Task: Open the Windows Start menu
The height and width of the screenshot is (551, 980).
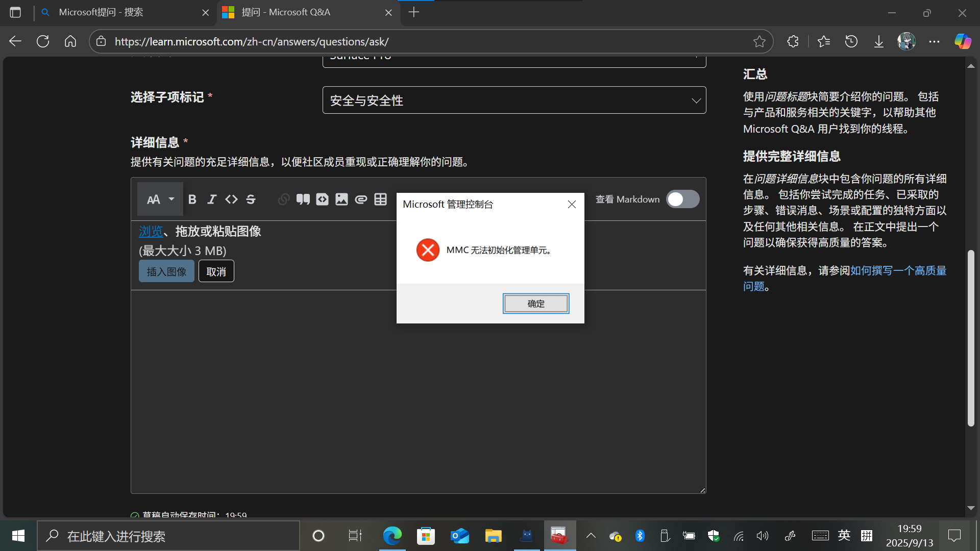Action: 18,536
